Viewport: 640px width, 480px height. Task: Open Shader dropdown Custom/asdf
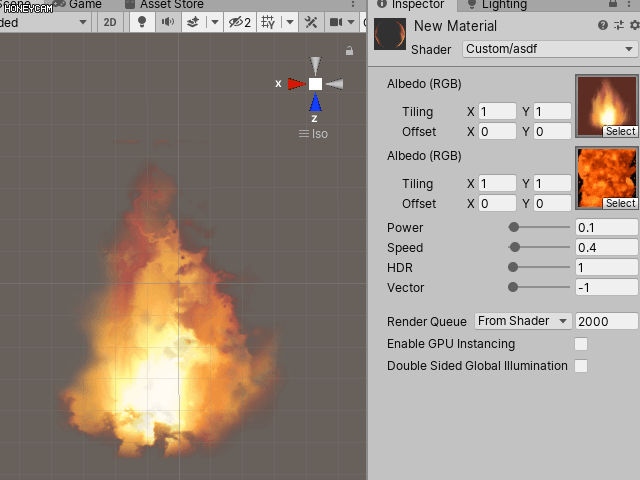tap(549, 49)
